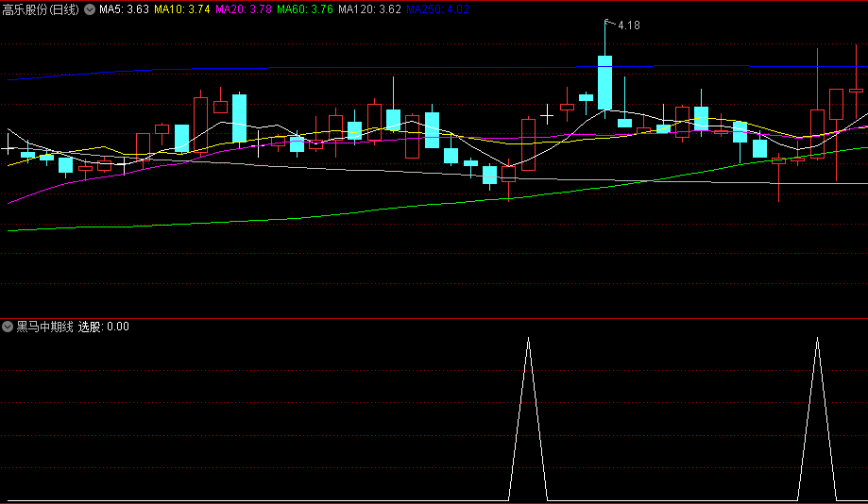Expand the main chart indicator dropdown arrow
This screenshot has height=504, width=868.
click(x=90, y=9)
